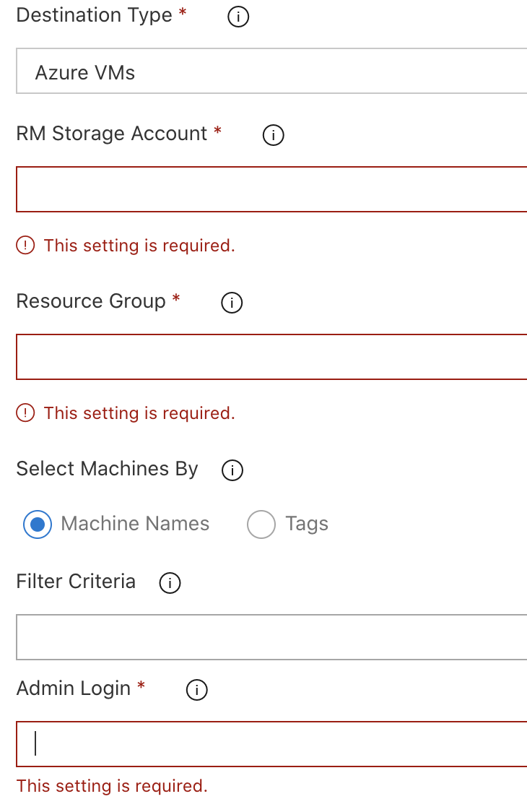
Task: Enable selecting machines by Tags option
Action: [x=261, y=524]
